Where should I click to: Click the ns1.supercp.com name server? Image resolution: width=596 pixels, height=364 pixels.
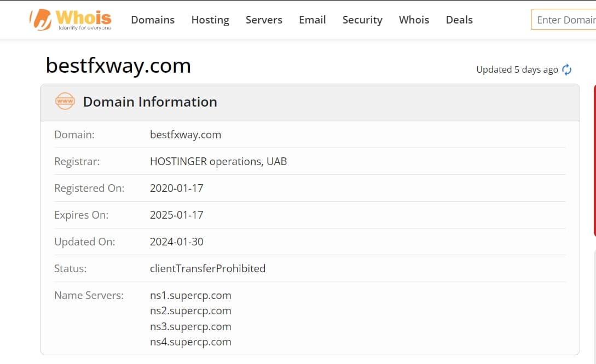tap(190, 295)
